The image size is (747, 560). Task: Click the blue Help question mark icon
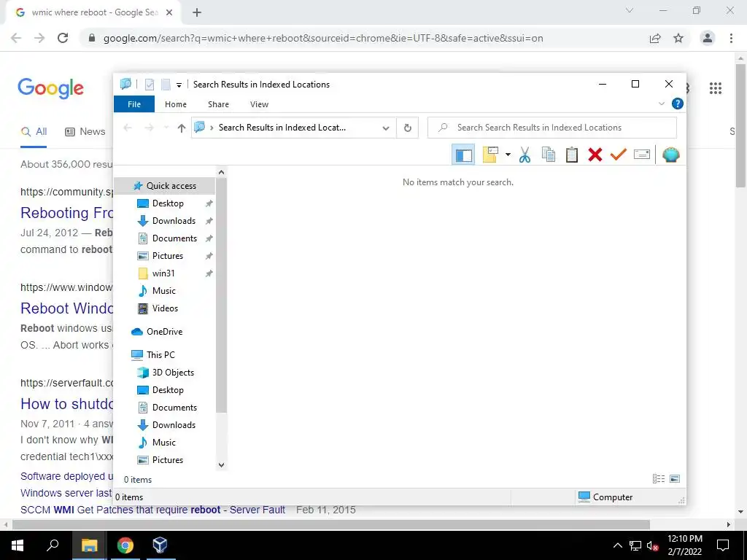coord(678,104)
